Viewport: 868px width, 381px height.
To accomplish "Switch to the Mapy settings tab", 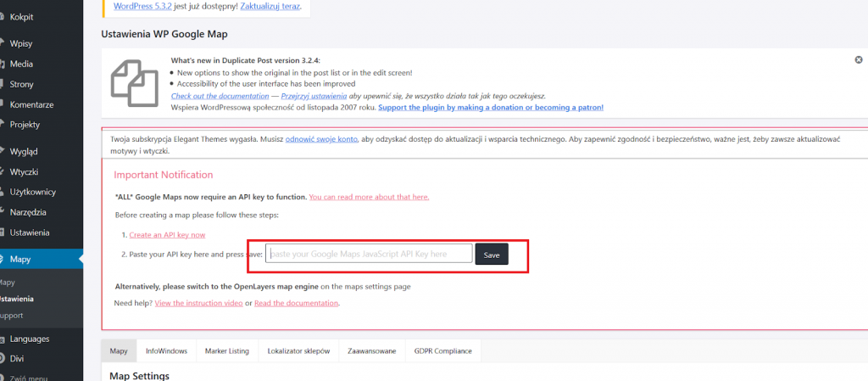I will click(119, 351).
